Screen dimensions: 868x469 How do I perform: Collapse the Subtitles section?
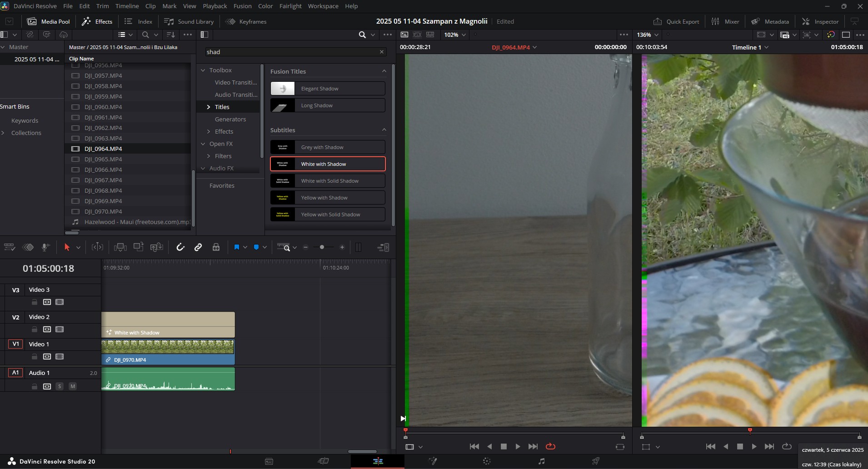[x=384, y=130]
